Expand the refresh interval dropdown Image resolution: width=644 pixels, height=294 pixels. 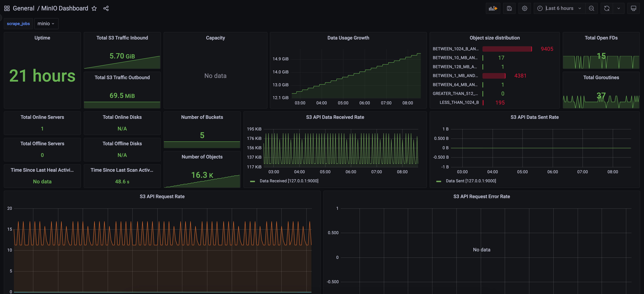(618, 8)
